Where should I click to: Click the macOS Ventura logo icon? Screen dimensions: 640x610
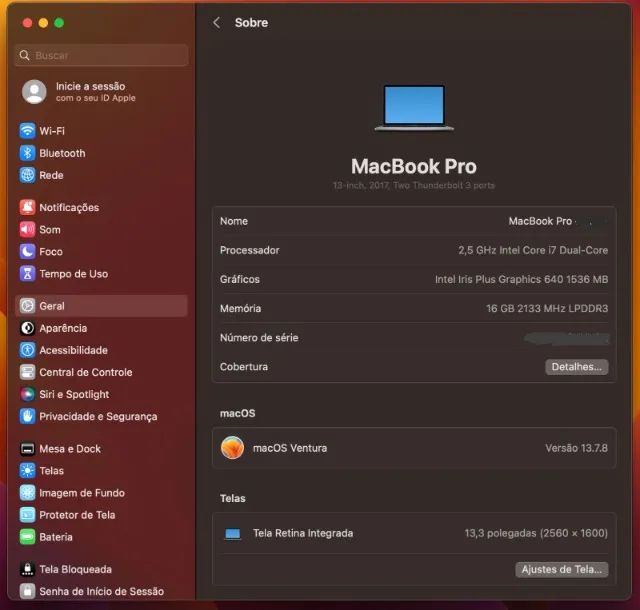click(232, 447)
